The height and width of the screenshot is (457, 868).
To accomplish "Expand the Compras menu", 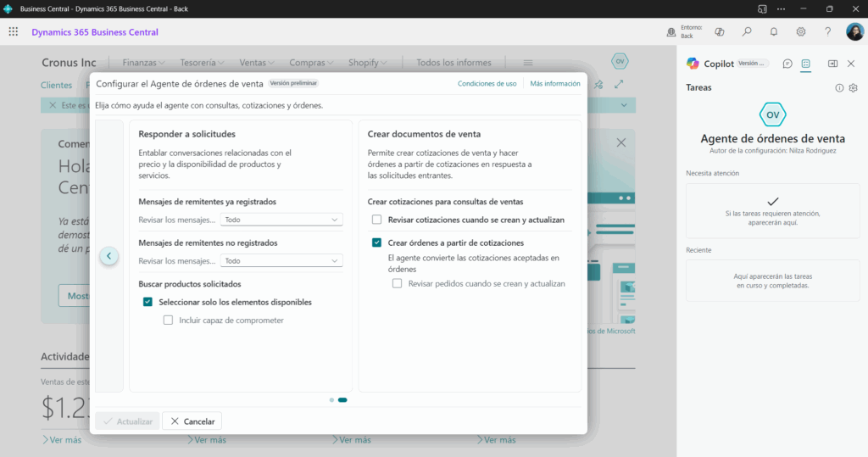I will [311, 63].
